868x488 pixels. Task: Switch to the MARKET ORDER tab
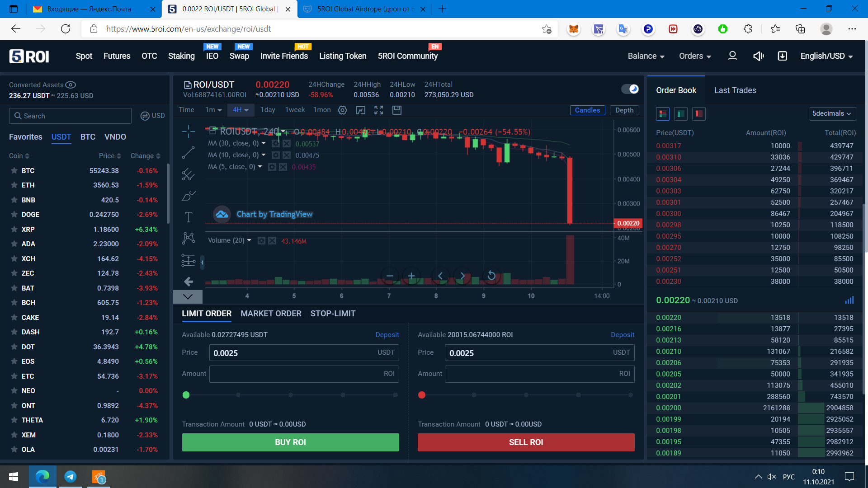pyautogui.click(x=271, y=314)
